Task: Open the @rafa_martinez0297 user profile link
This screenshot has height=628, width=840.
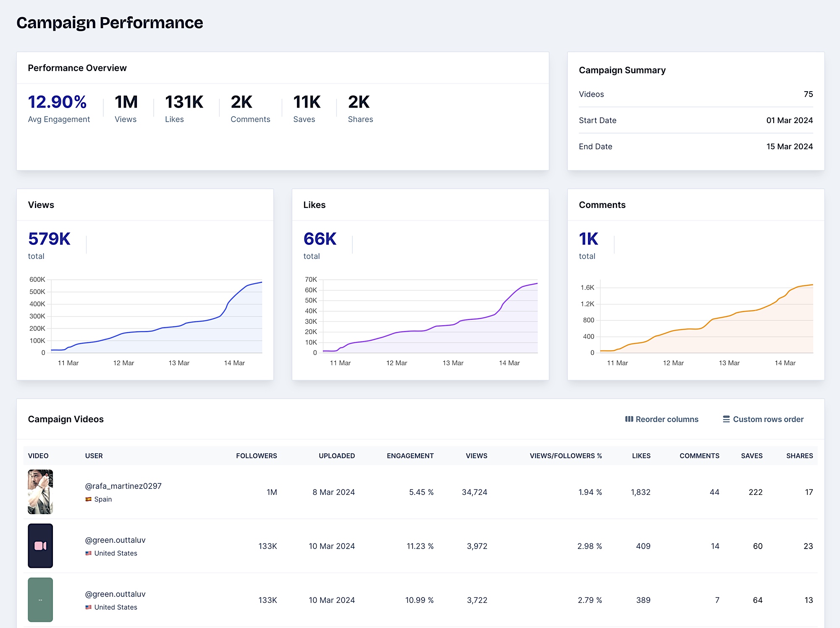Action: point(123,486)
